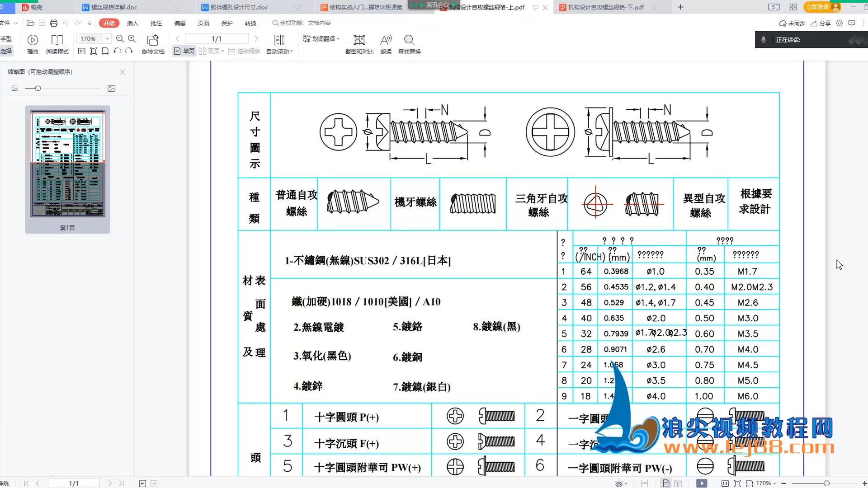Zoom out with the minus magnifier
Viewport: 868px width, 488px height.
[120, 39]
